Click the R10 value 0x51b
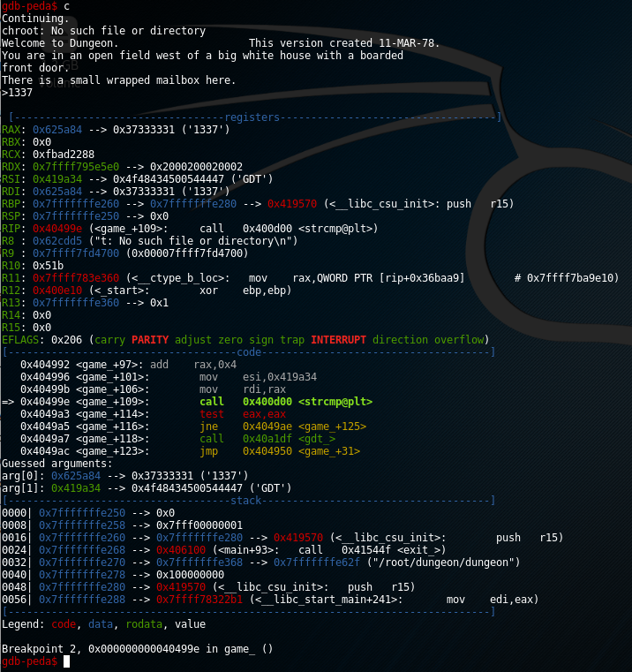This screenshot has width=632, height=672. click(x=48, y=266)
